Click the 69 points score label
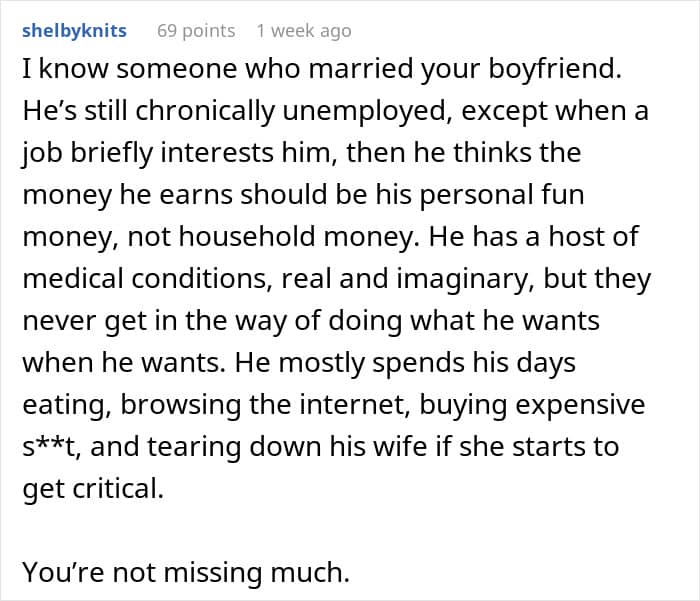 [x=196, y=31]
